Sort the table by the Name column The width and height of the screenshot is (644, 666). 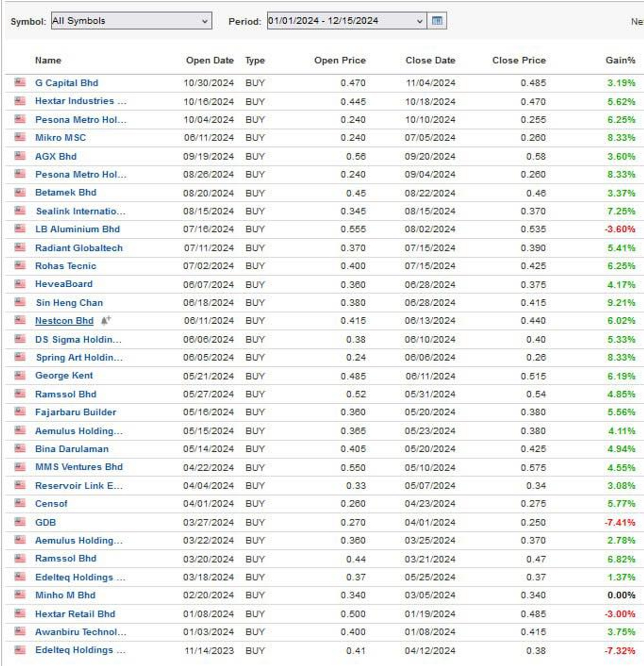[x=48, y=60]
